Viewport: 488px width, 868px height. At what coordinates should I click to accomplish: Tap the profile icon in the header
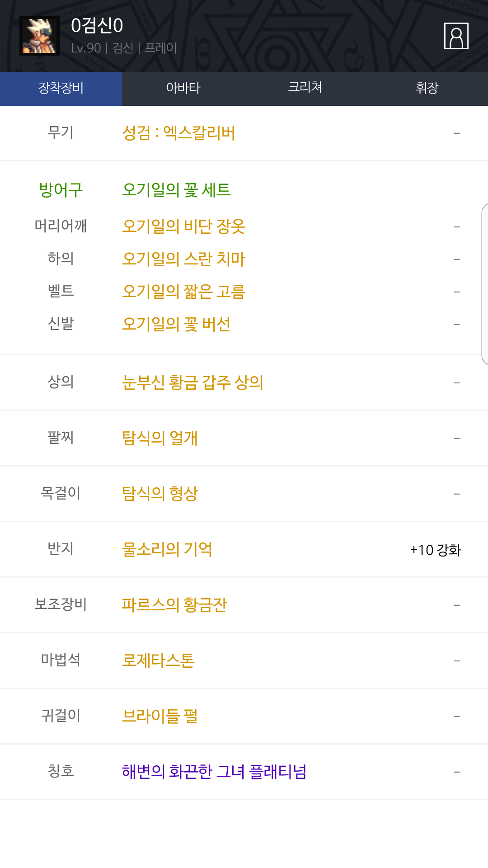point(456,36)
